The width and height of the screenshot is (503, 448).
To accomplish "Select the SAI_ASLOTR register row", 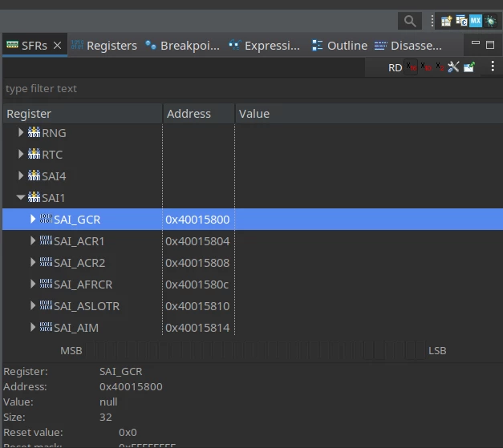I will click(x=253, y=306).
